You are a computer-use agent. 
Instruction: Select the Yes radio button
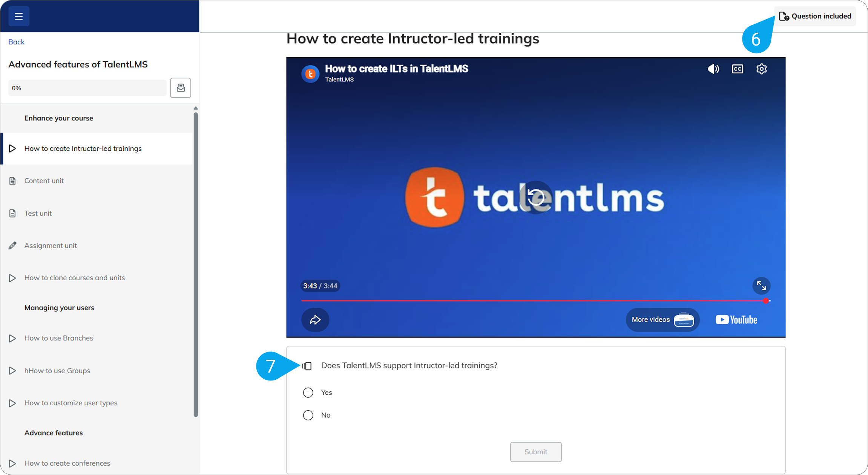click(x=308, y=393)
